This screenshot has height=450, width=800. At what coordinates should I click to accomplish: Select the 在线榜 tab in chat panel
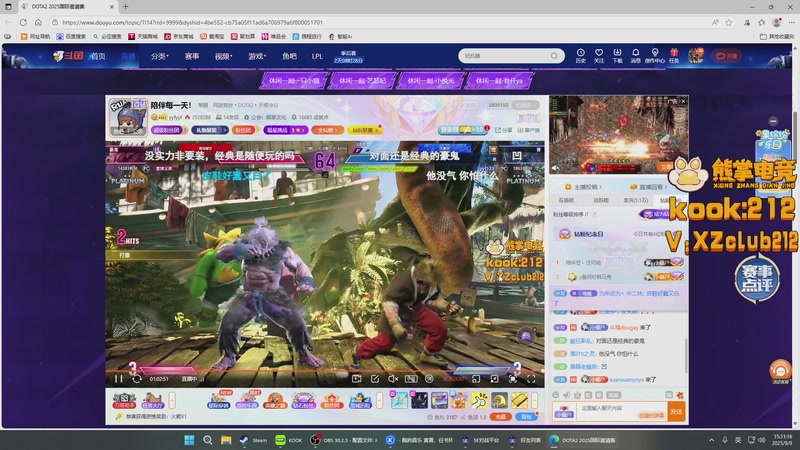click(566, 201)
